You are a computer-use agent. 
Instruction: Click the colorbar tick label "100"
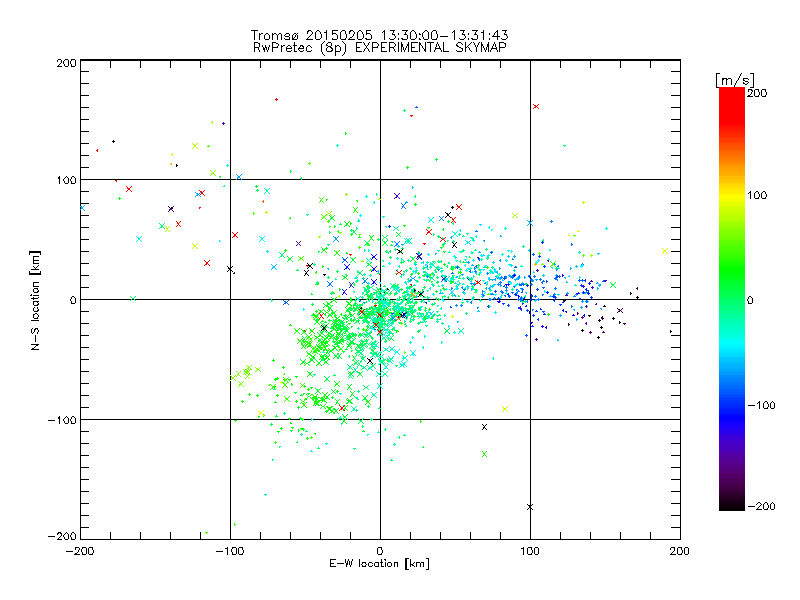coord(757,195)
